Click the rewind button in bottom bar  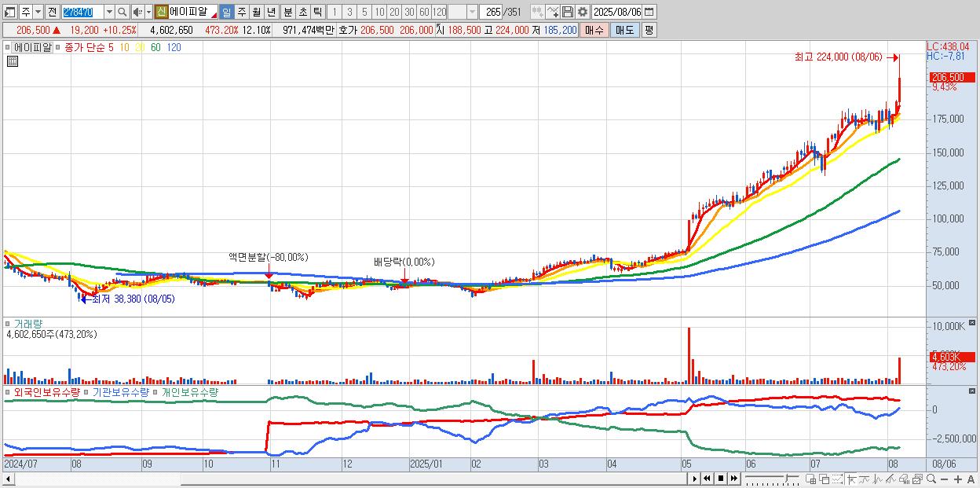coord(707,479)
